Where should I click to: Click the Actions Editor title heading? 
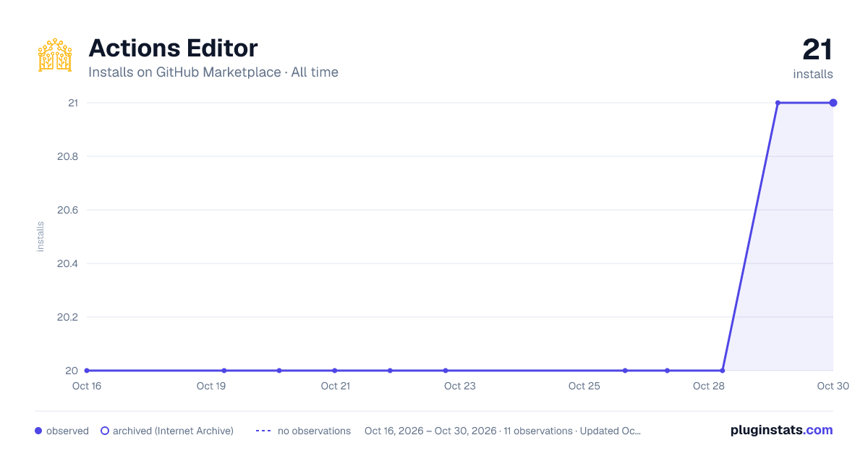tap(173, 48)
